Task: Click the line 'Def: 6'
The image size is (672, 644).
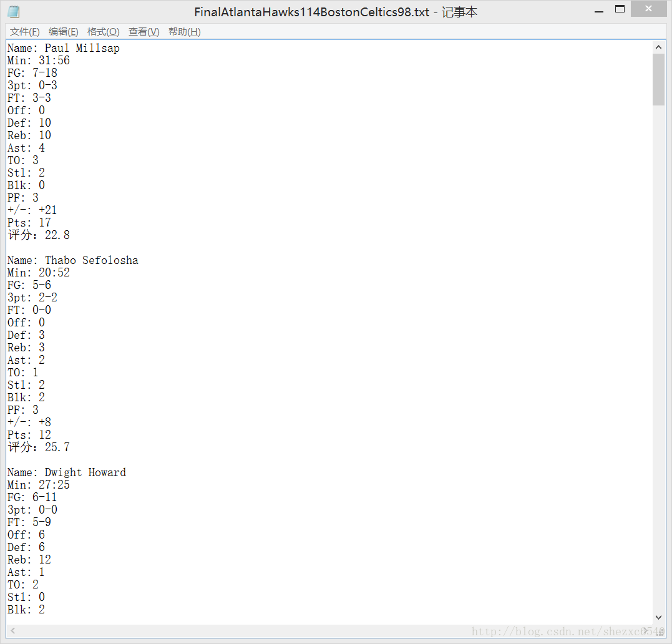Action: point(26,547)
